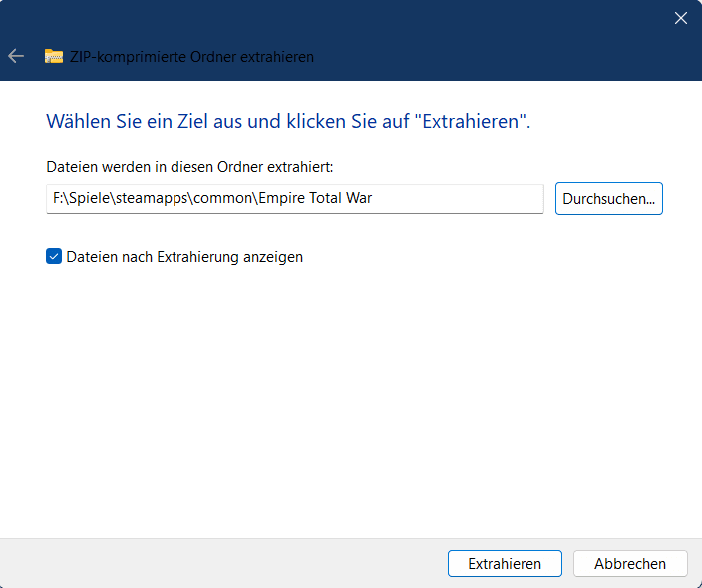This screenshot has height=588, width=702.
Task: Click the blank white area below the checkbox
Action: (349, 399)
